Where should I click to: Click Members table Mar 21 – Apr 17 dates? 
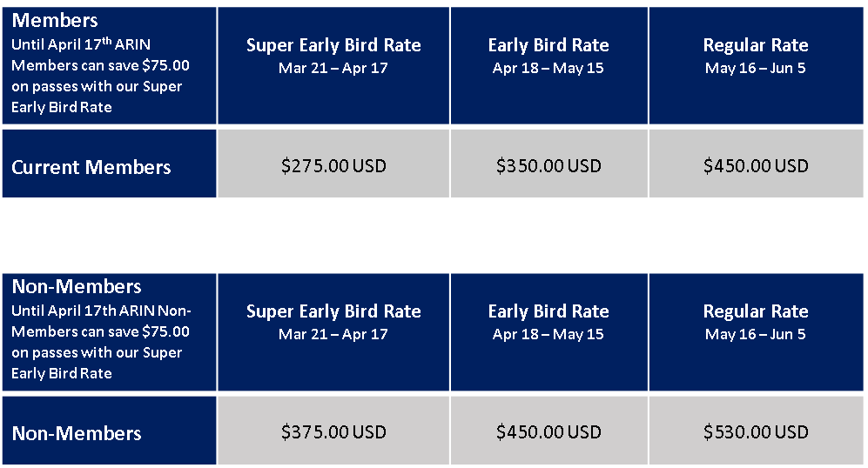click(x=333, y=68)
